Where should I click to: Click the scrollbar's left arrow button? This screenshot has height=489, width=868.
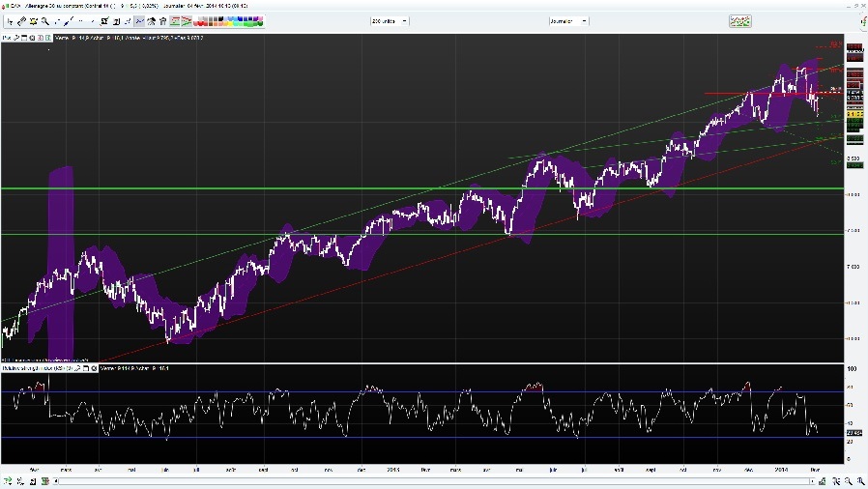[x=56, y=481]
